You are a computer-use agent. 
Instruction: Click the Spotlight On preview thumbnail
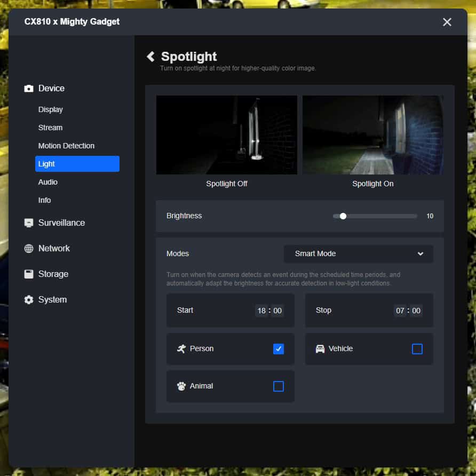pyautogui.click(x=373, y=135)
